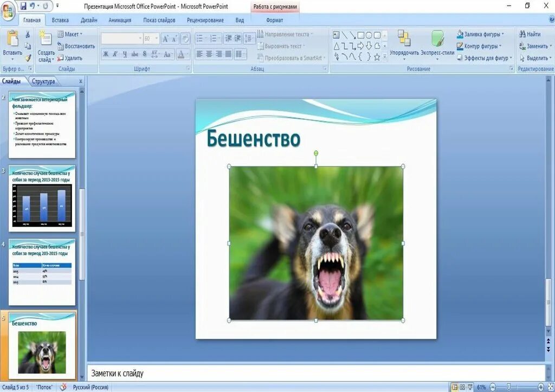Select the isosceles triangle shape
The width and height of the screenshot is (555, 392).
tap(336, 46)
